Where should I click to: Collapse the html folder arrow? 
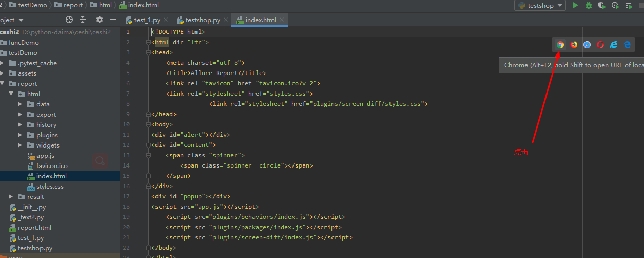point(11,94)
